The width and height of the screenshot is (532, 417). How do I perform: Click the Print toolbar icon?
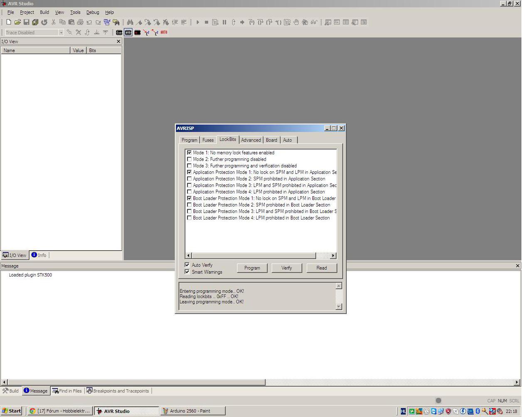[80, 22]
